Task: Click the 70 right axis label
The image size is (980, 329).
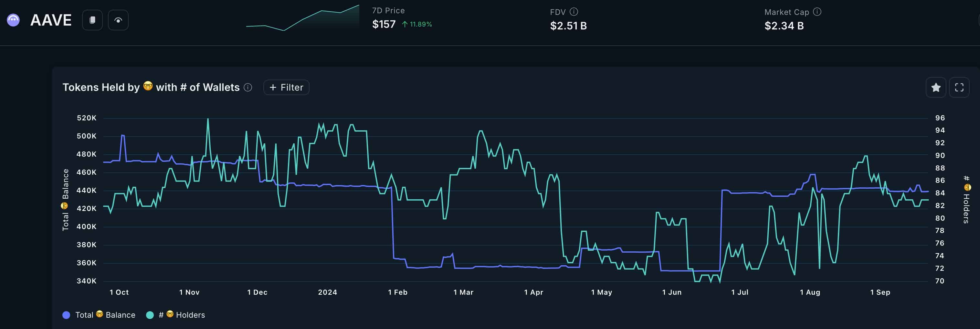Action: coord(940,281)
